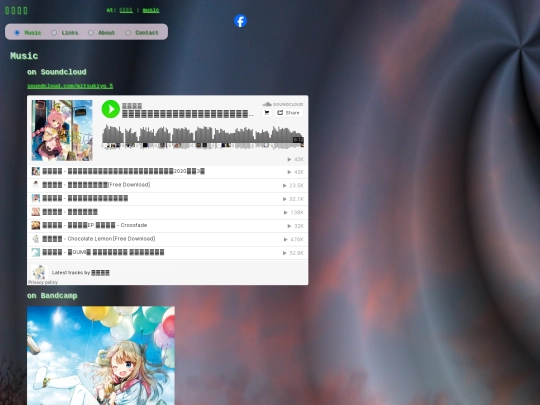Click the site title in top-left corner
Viewport: 540px width, 405px height.
[x=16, y=10]
